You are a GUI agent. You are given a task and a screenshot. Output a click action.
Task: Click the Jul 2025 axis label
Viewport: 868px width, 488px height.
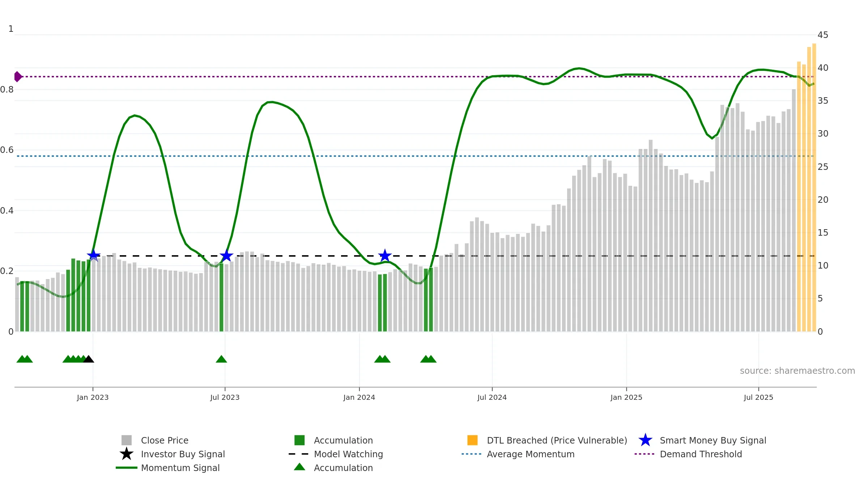758,397
